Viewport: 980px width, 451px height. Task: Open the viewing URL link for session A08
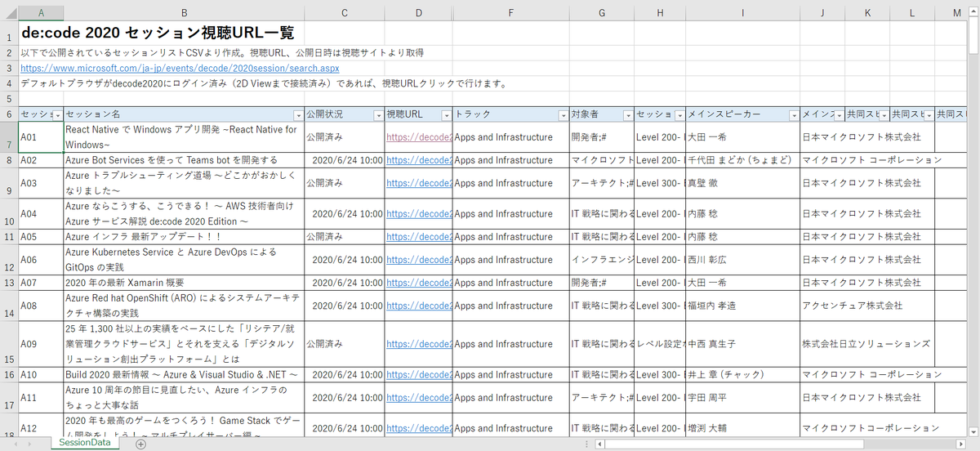[419, 306]
